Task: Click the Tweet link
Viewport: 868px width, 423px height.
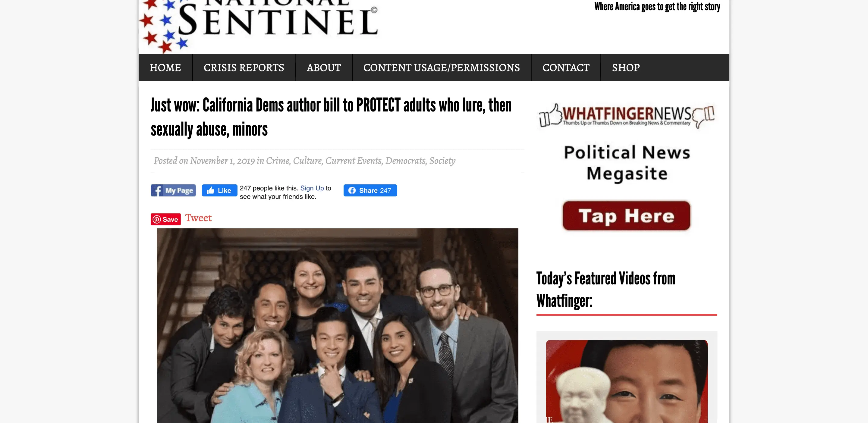Action: (x=198, y=218)
